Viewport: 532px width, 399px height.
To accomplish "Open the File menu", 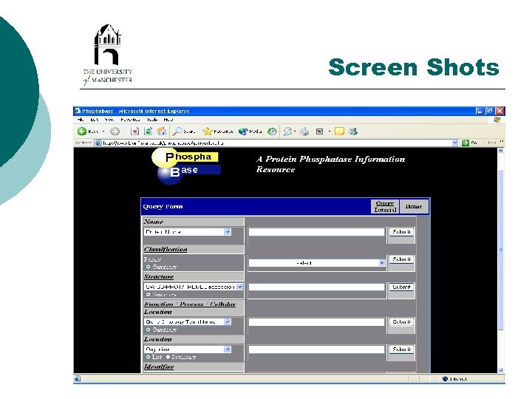I will [81, 120].
